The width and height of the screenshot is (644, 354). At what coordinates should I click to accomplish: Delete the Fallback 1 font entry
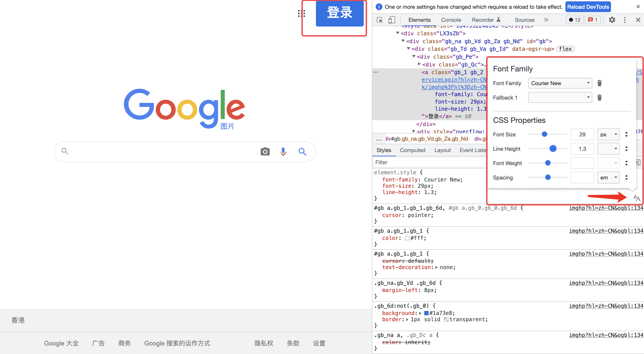coord(600,97)
